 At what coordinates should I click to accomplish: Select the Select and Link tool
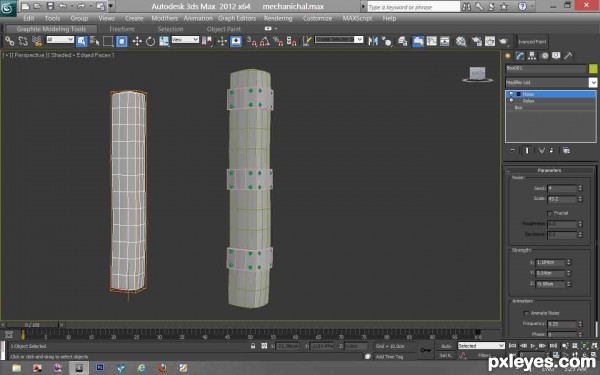point(10,41)
